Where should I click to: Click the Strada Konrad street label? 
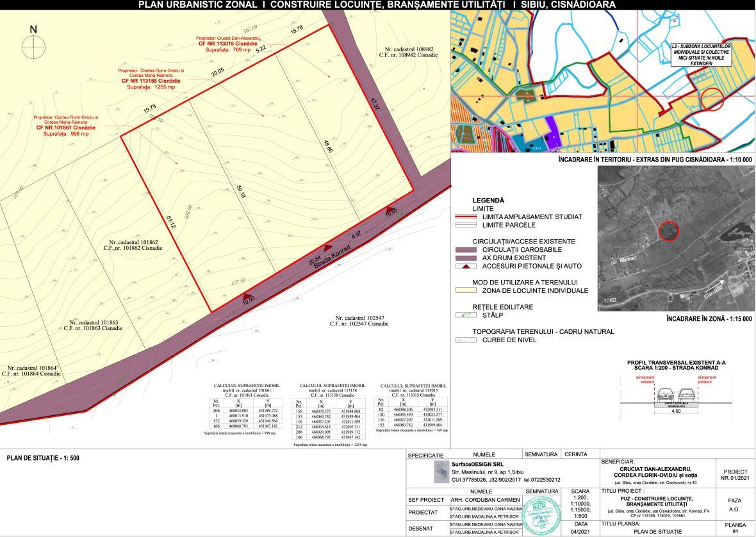pos(334,251)
